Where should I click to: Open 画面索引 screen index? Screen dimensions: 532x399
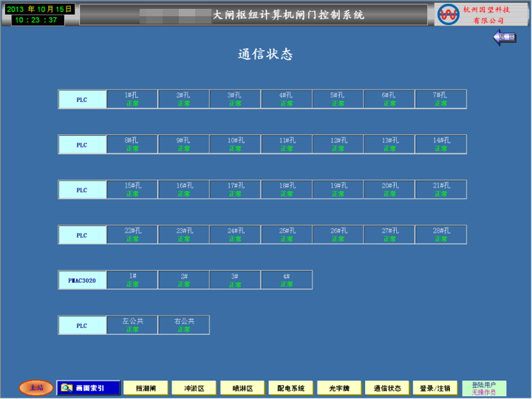88,388
